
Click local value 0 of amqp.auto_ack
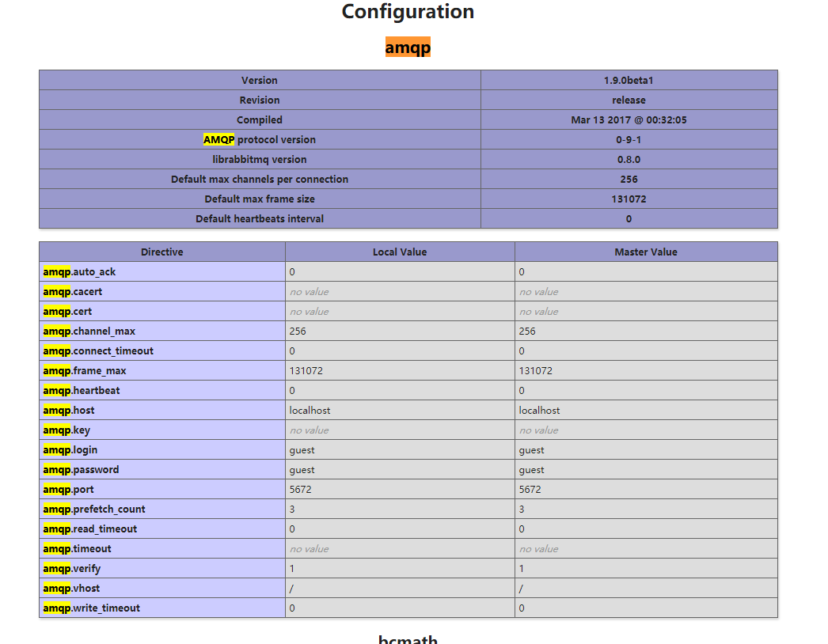(292, 272)
